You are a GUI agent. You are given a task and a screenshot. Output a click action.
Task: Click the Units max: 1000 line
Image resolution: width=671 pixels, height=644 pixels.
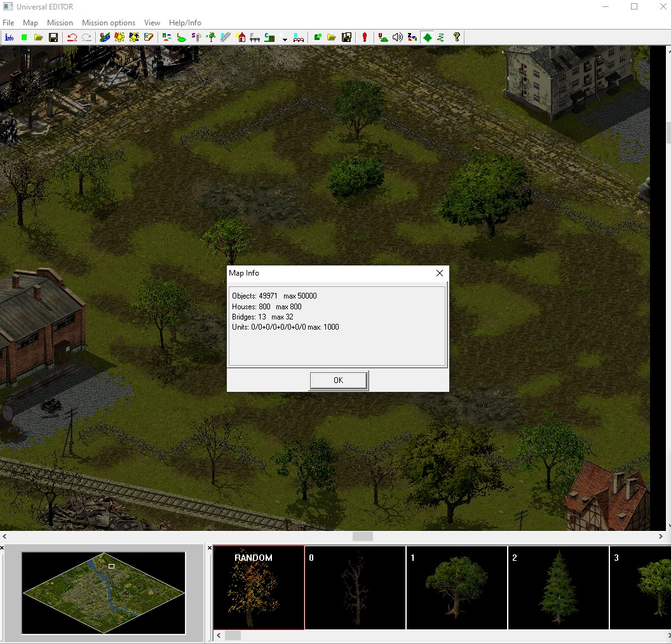tap(285, 327)
